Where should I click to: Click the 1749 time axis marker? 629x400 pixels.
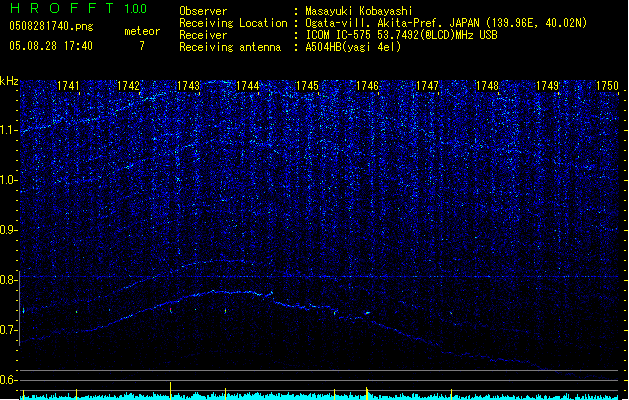click(x=547, y=86)
